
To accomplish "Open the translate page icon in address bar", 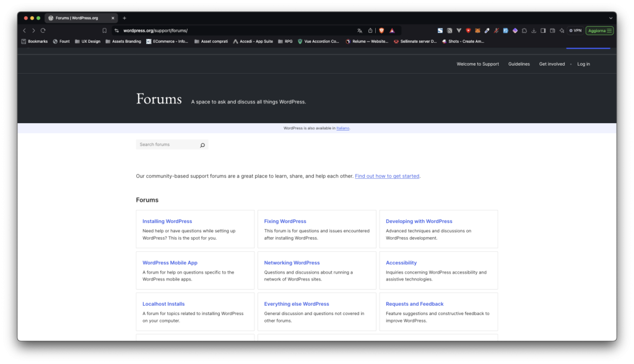I will [x=360, y=30].
